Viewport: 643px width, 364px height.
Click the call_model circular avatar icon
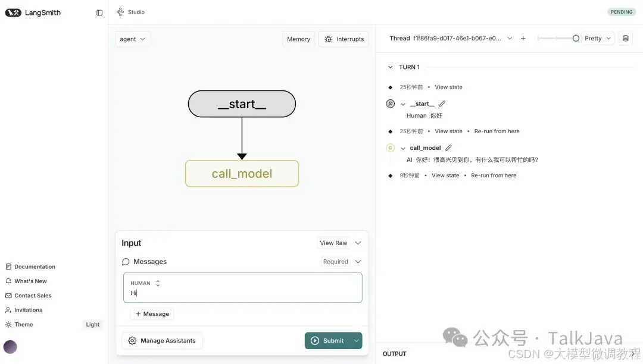391,148
